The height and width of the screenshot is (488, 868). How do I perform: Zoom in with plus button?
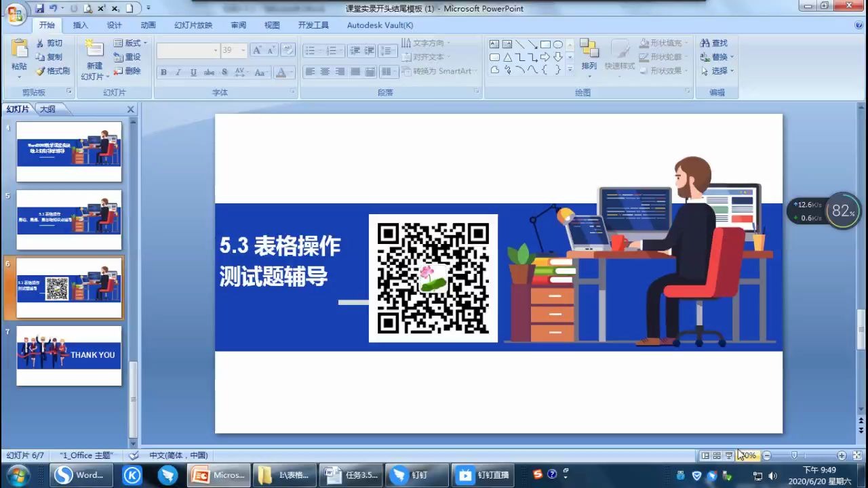coord(842,455)
